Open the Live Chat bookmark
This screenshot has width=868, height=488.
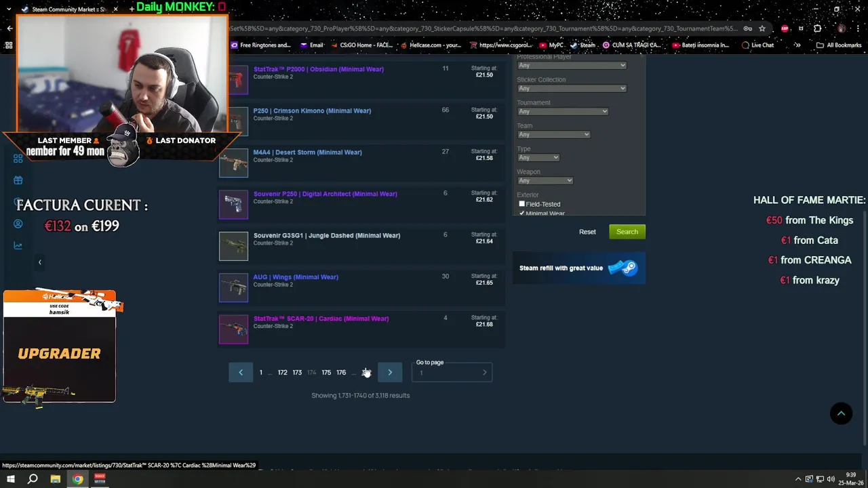point(757,45)
